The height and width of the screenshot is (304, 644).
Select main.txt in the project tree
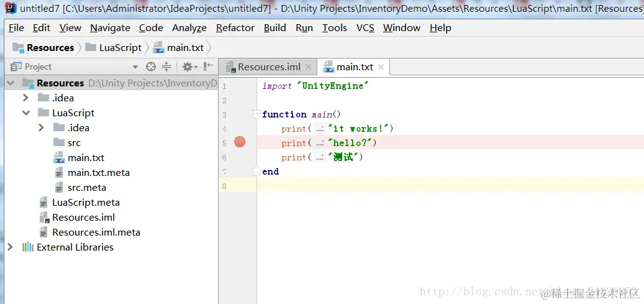pyautogui.click(x=86, y=157)
